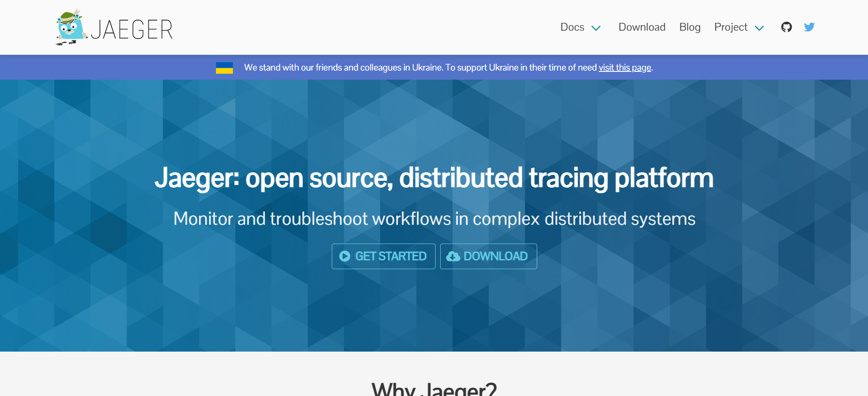Click the JAEGER wordmark text
868x396 pixels.
click(x=132, y=30)
